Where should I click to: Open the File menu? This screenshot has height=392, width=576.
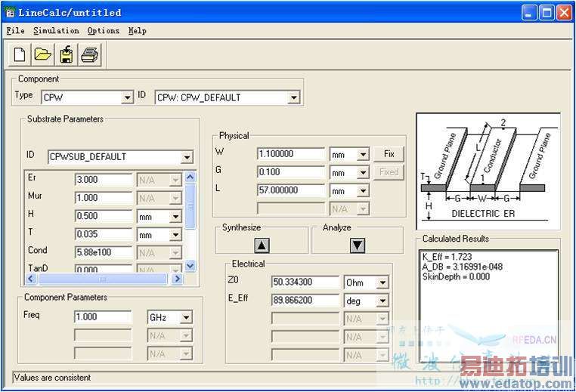15,31
